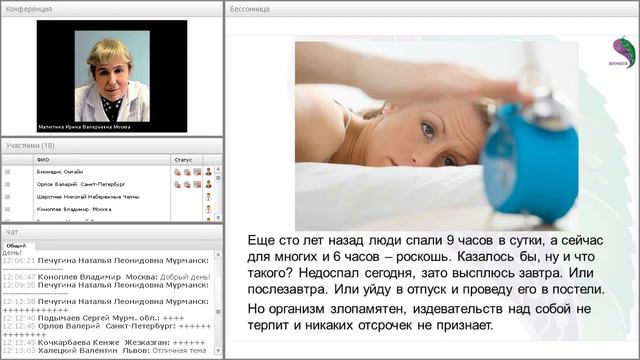Toggle row marker for Коноплев Владимир participant
This screenshot has height=360, width=640.
(7, 209)
